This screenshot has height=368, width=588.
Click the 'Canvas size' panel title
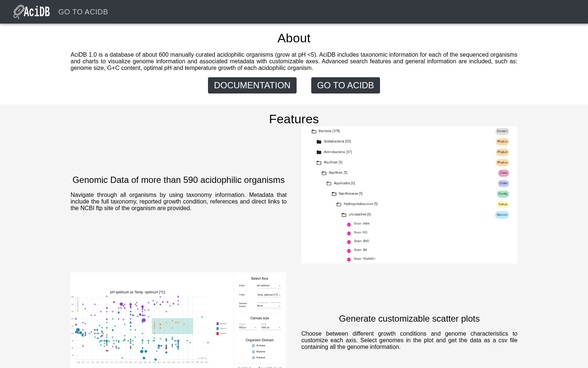259,318
